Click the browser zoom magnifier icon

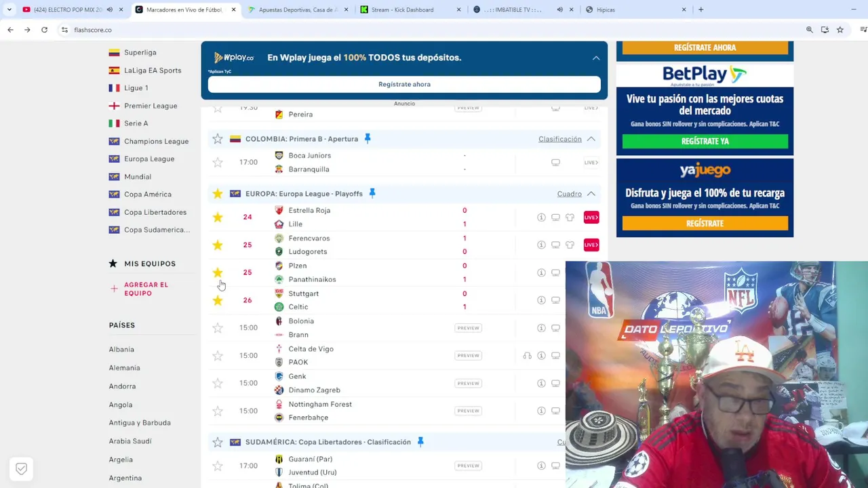coord(809,30)
